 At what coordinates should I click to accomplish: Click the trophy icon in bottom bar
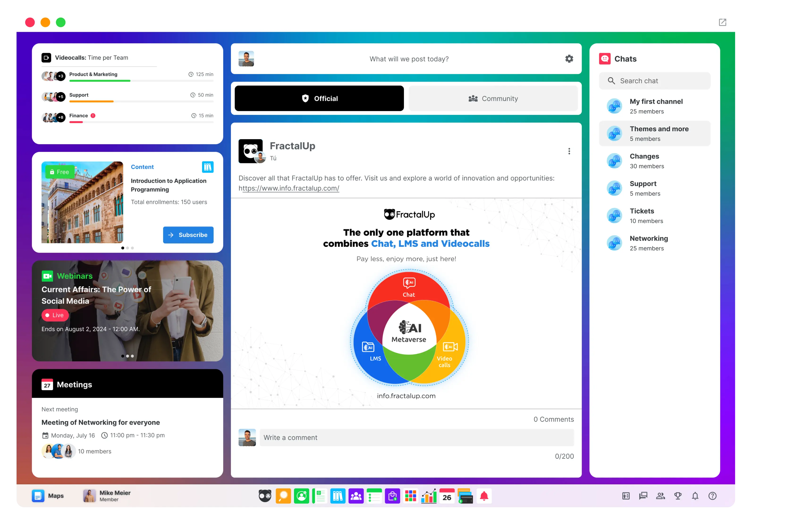(x=677, y=496)
